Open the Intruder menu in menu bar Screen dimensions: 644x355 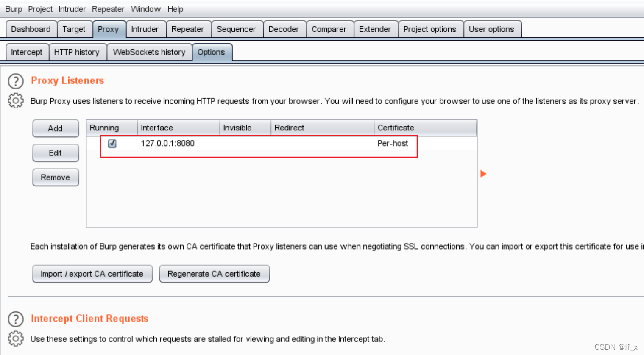(72, 9)
